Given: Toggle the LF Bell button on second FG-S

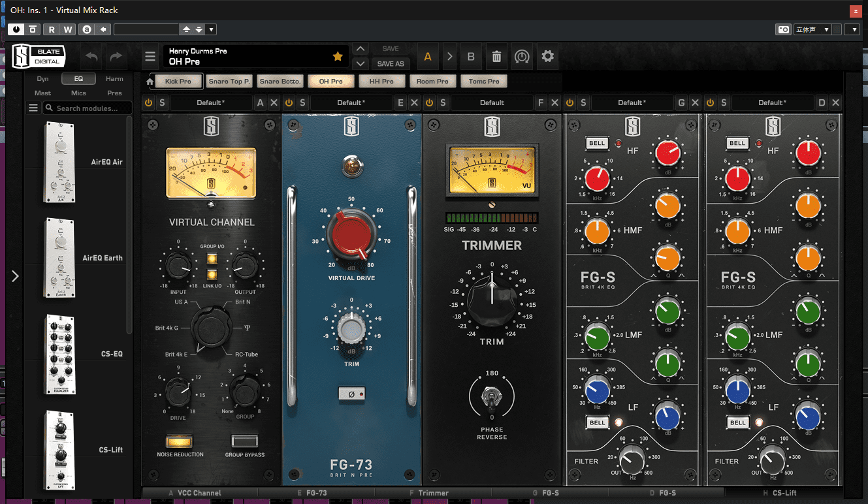Looking at the screenshot, I should click(738, 422).
